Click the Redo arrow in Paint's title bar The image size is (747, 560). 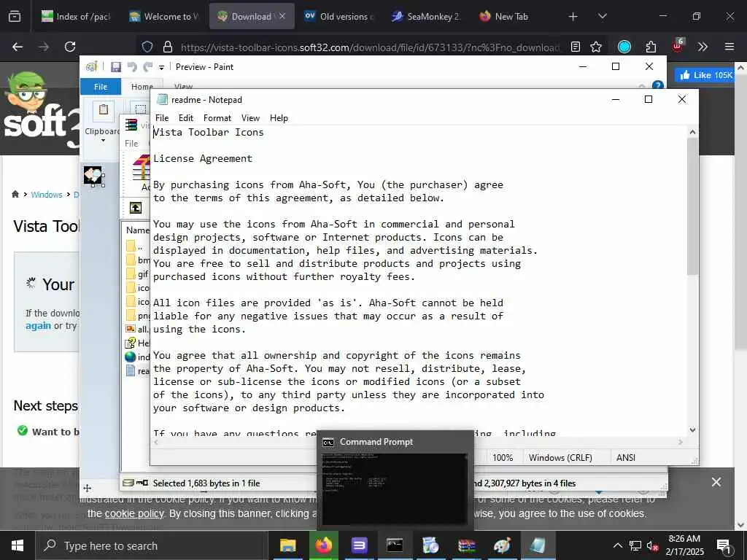click(x=148, y=67)
